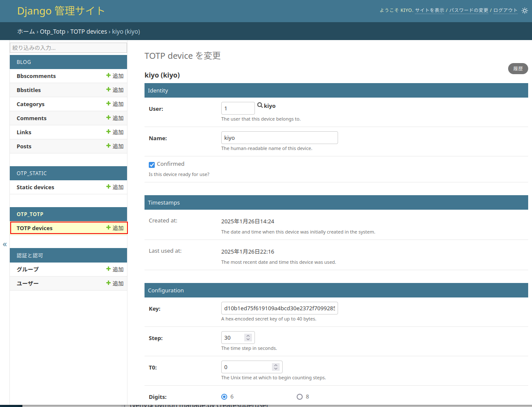This screenshot has height=407, width=532.
Task: Open Comments in the sidebar
Action: pos(32,118)
